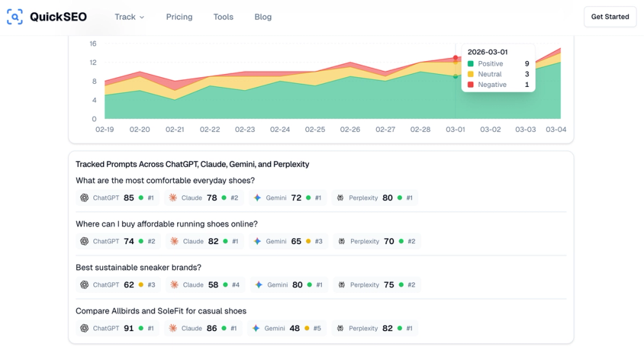
Task: Click Claude icon in sustainable sneaker brands row
Action: point(174,285)
